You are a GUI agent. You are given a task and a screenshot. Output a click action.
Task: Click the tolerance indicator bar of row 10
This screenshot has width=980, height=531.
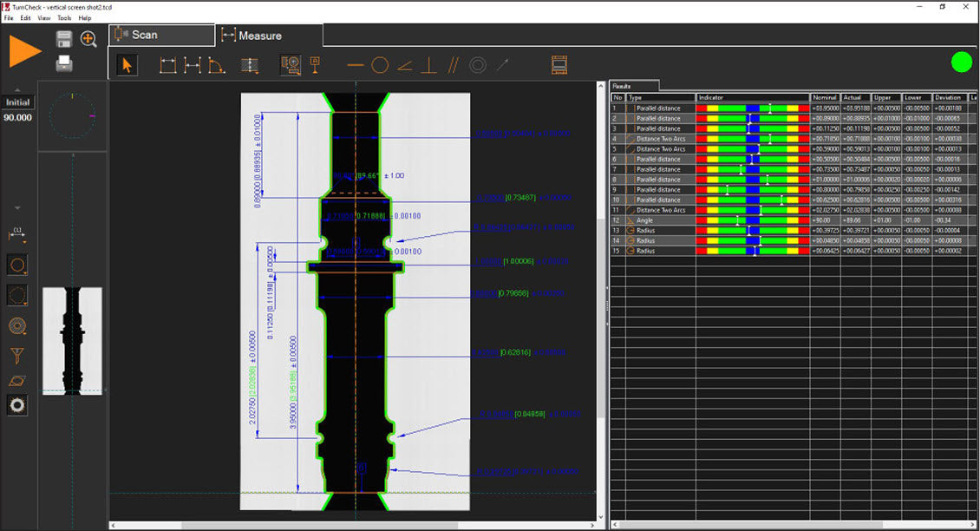point(753,200)
